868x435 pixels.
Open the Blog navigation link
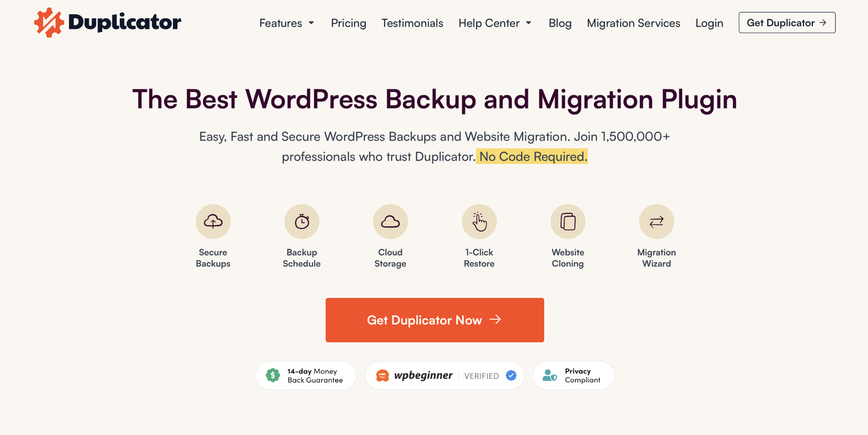(560, 23)
